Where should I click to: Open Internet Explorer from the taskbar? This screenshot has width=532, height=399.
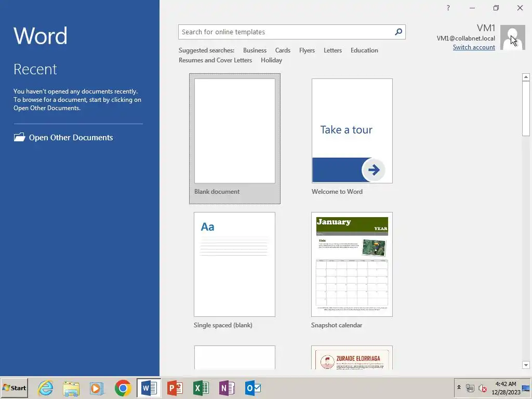click(x=46, y=388)
